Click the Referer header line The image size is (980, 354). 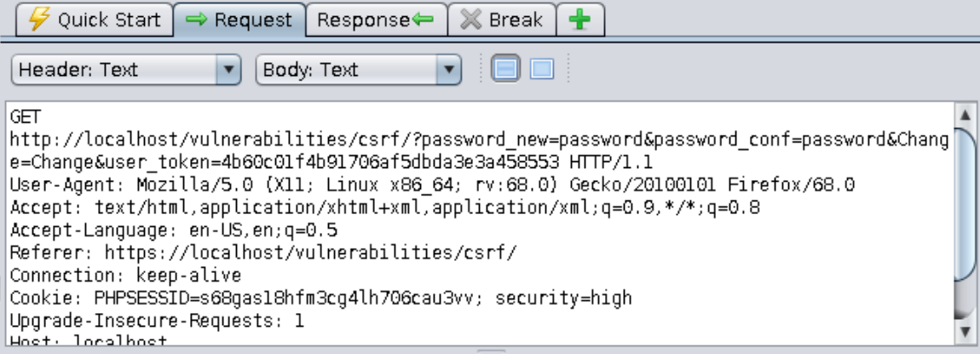tap(263, 252)
